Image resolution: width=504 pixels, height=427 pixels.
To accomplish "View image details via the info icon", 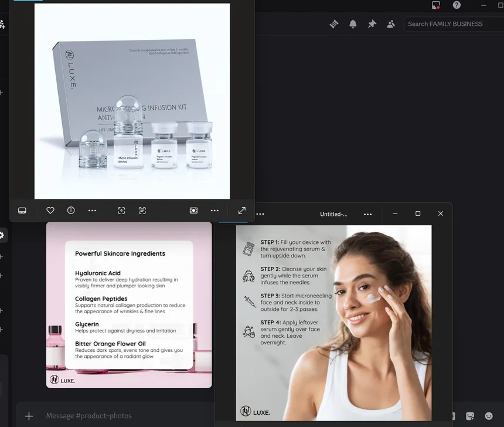I will click(71, 210).
